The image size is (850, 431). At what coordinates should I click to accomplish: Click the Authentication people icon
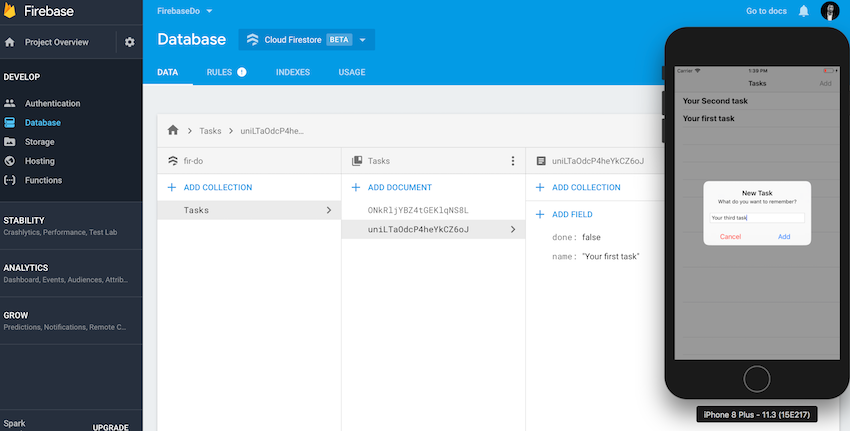10,103
